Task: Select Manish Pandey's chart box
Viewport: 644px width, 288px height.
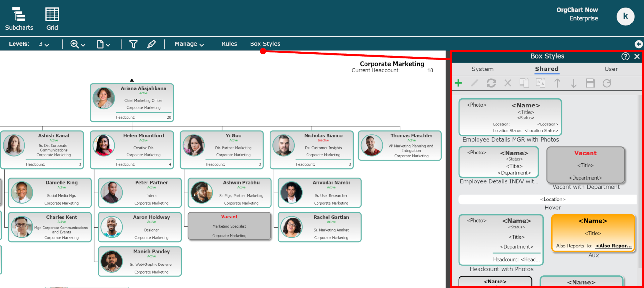Action: click(x=140, y=262)
